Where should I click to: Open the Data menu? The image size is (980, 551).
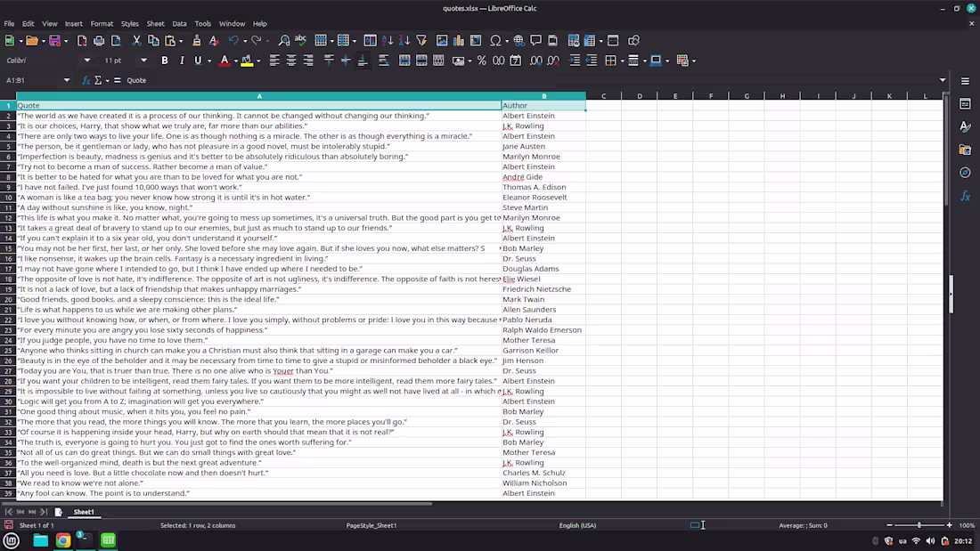coord(179,24)
